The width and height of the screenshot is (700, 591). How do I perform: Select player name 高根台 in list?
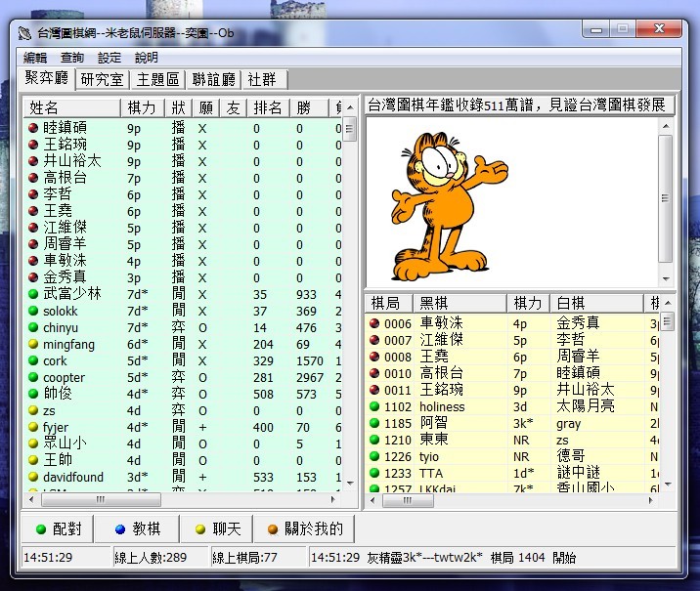point(66,178)
